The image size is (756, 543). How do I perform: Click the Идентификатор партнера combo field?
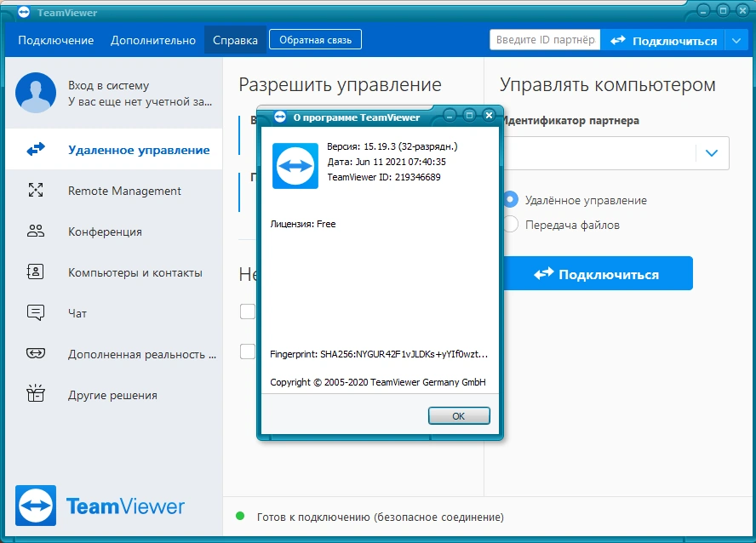[x=616, y=153]
